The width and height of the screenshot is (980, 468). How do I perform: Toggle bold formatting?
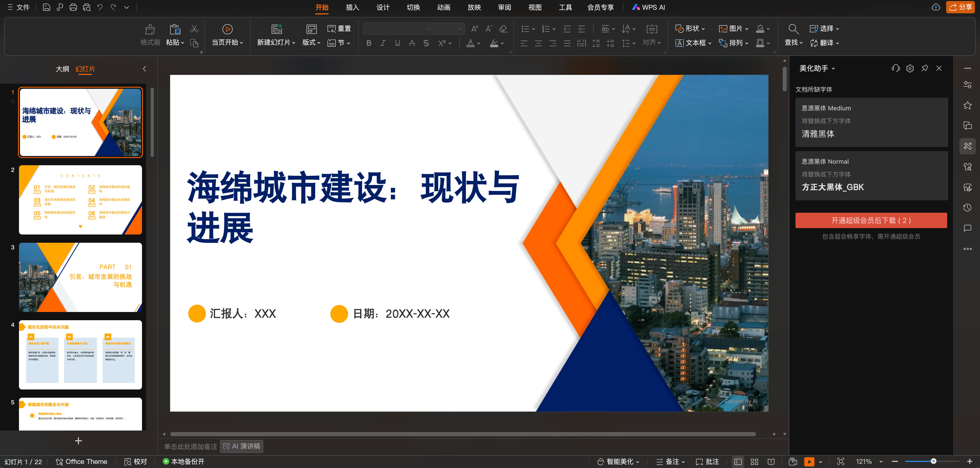click(369, 43)
